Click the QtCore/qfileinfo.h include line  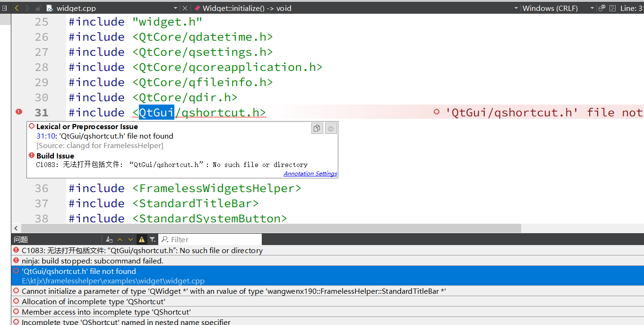pyautogui.click(x=171, y=82)
